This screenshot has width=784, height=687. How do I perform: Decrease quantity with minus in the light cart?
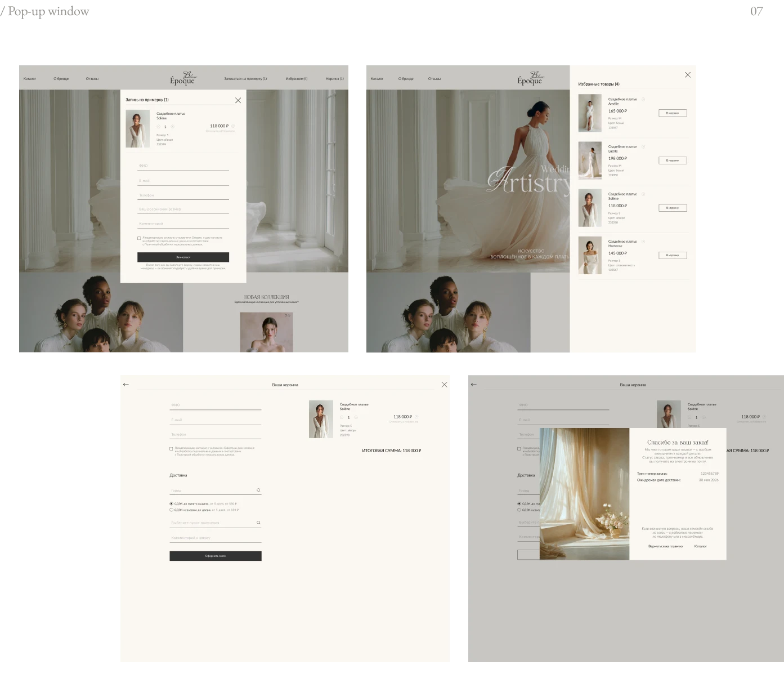342,417
